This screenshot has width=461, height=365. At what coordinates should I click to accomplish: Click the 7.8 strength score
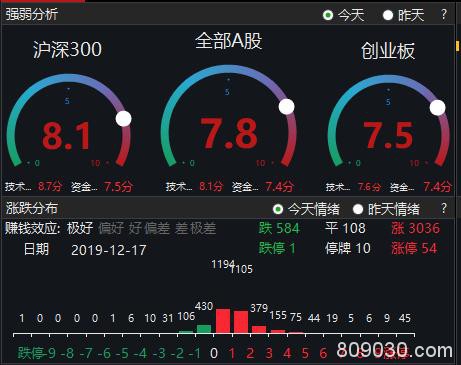point(229,133)
